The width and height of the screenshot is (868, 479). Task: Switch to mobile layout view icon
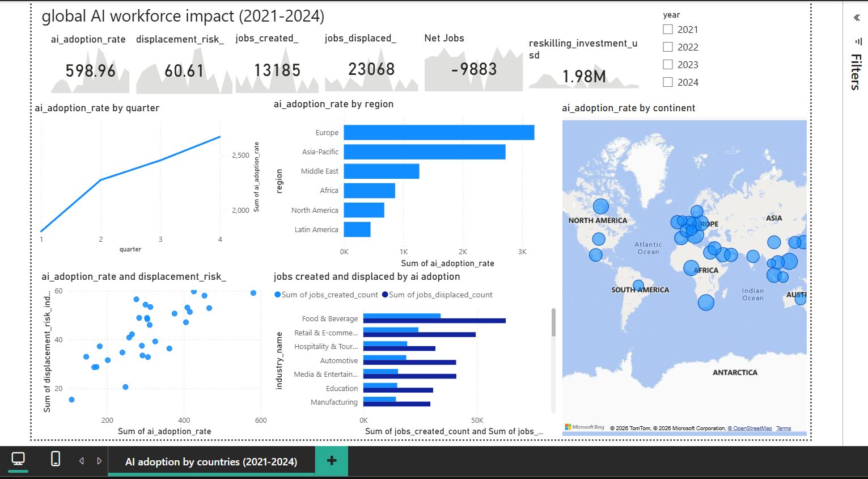click(56, 459)
